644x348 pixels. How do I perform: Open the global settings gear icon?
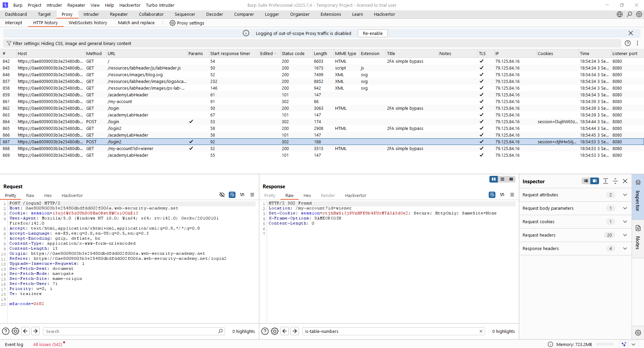pyautogui.click(x=639, y=14)
